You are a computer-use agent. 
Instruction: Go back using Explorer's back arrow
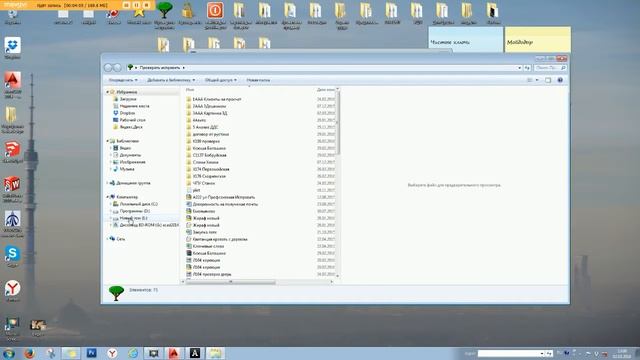coord(108,68)
